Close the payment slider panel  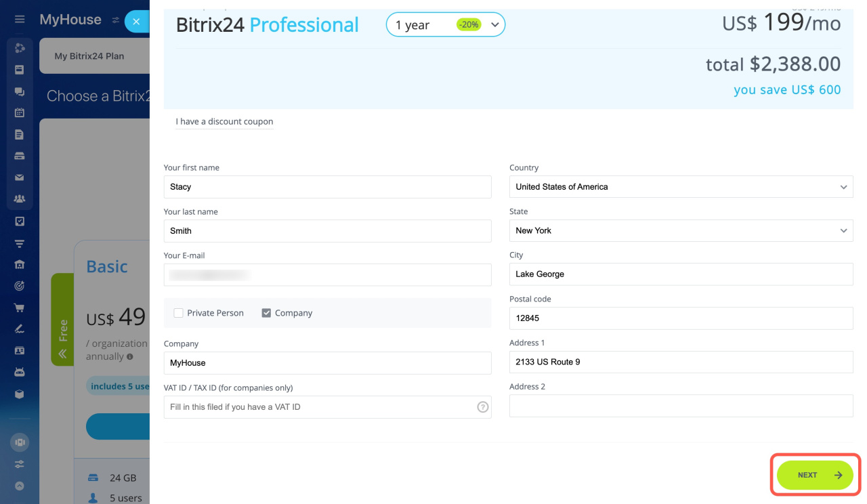136,22
